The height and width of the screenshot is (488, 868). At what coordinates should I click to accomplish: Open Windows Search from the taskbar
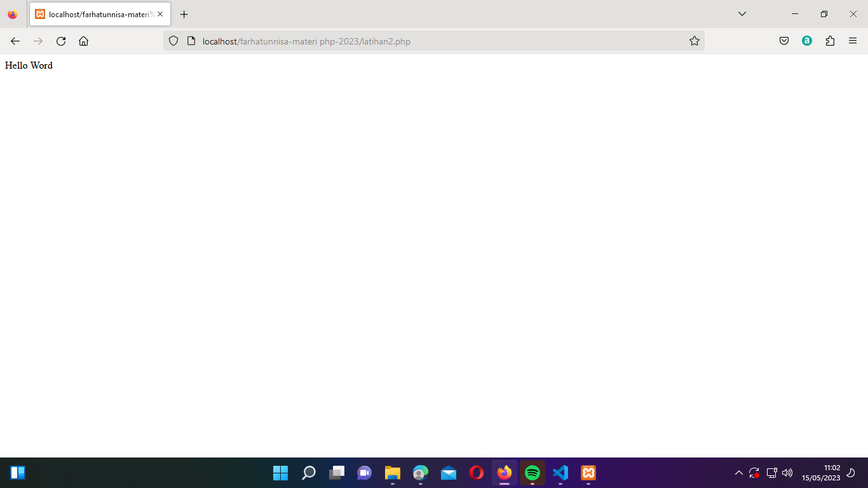pos(308,473)
